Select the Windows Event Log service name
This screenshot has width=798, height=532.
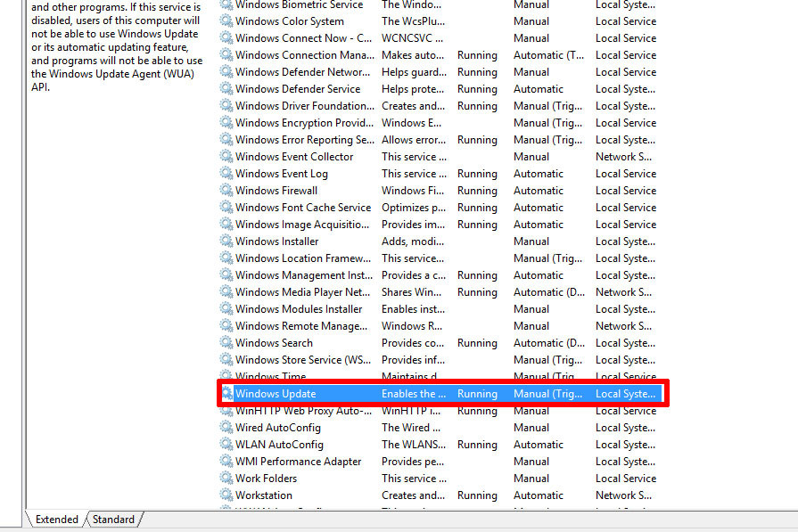click(282, 174)
